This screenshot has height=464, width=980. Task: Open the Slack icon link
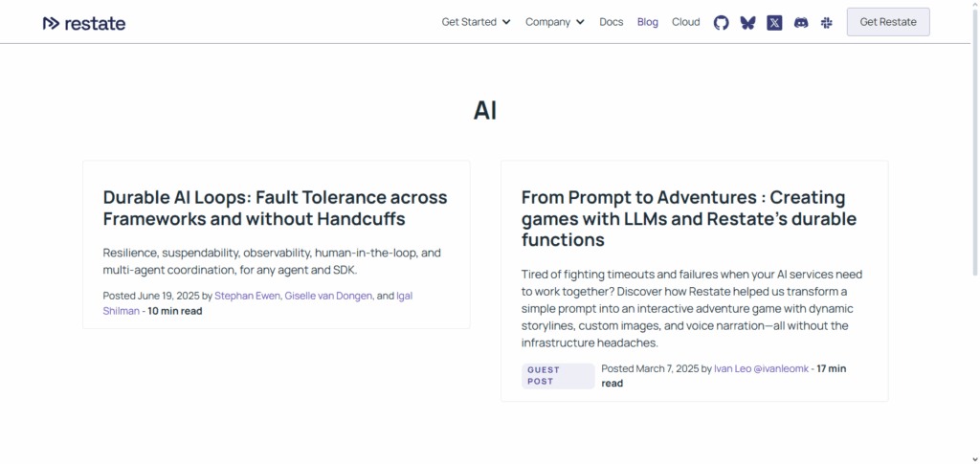tap(826, 23)
